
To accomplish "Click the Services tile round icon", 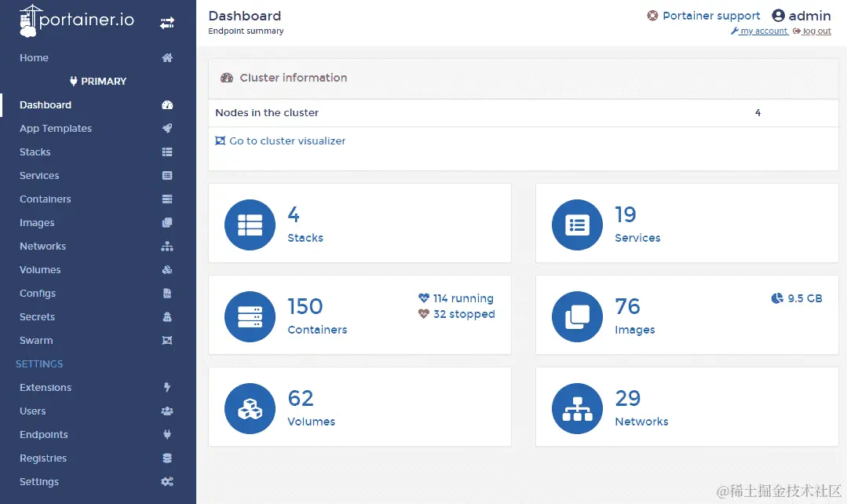I will [577, 225].
